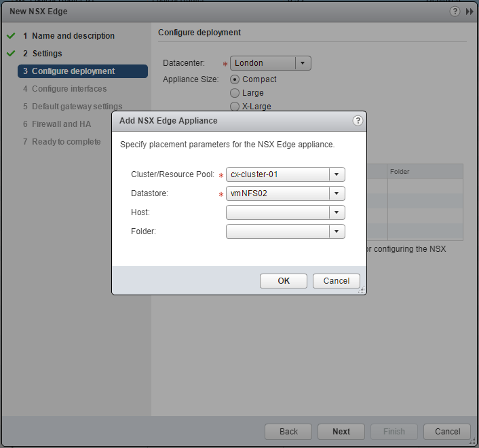Go to Name and description step
This screenshot has width=479, height=448.
tap(73, 36)
